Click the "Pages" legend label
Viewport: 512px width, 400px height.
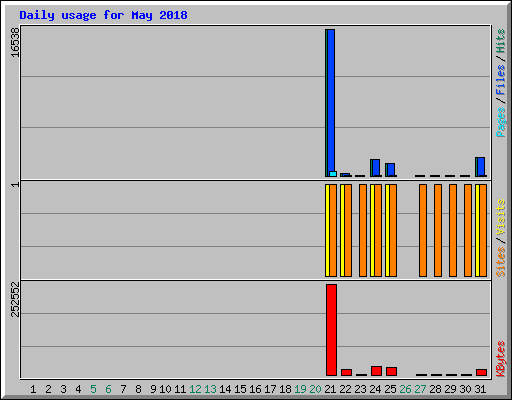(x=501, y=122)
